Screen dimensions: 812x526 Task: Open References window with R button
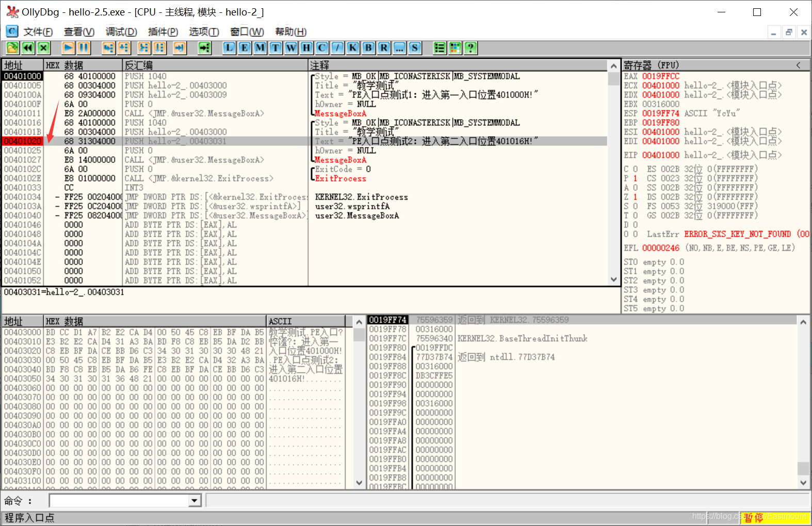pos(384,48)
